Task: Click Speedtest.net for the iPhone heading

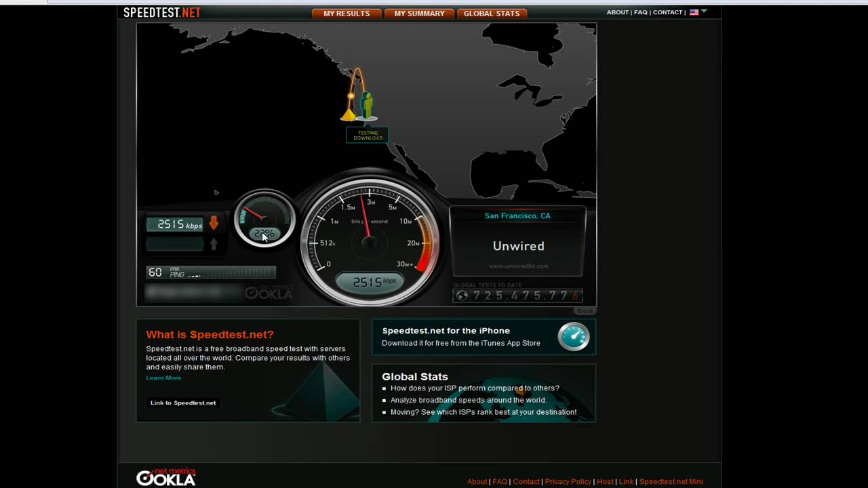Action: [x=446, y=331]
